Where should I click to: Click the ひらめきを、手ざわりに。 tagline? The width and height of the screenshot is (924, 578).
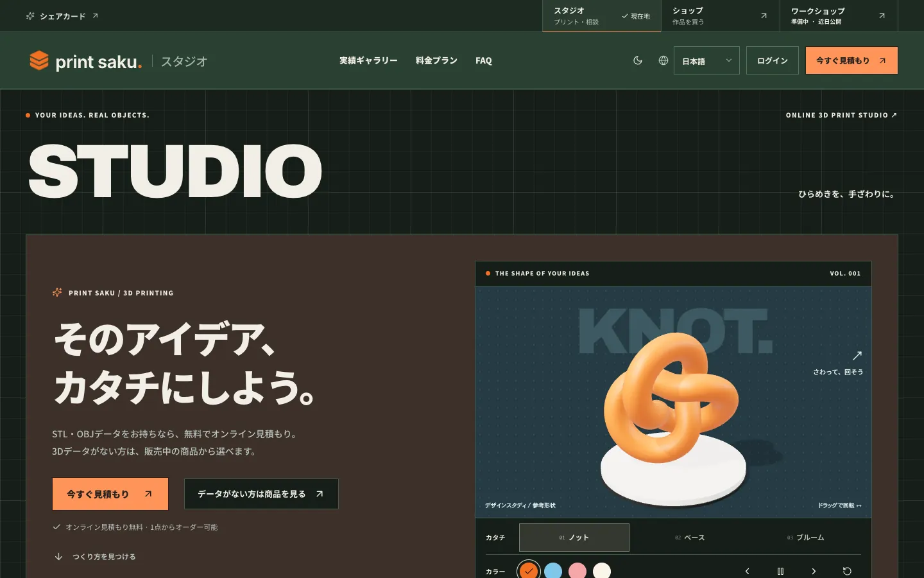(x=847, y=194)
